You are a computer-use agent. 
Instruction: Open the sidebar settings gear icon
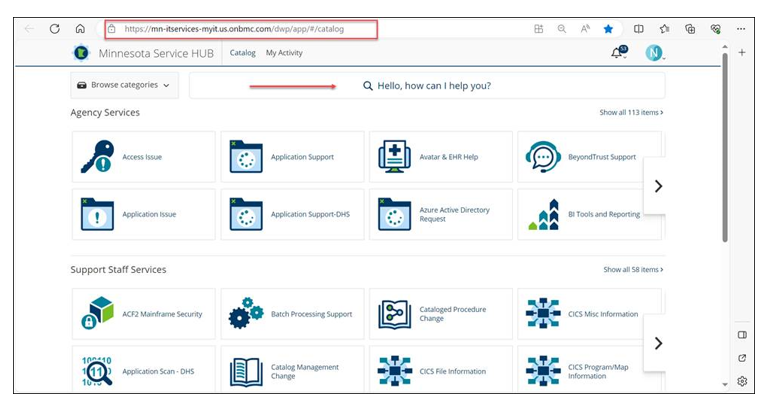tap(742, 381)
